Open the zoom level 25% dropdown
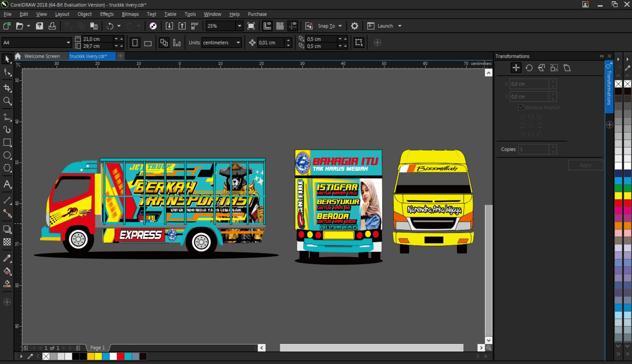Screen dimensions: 632x364 (239, 26)
